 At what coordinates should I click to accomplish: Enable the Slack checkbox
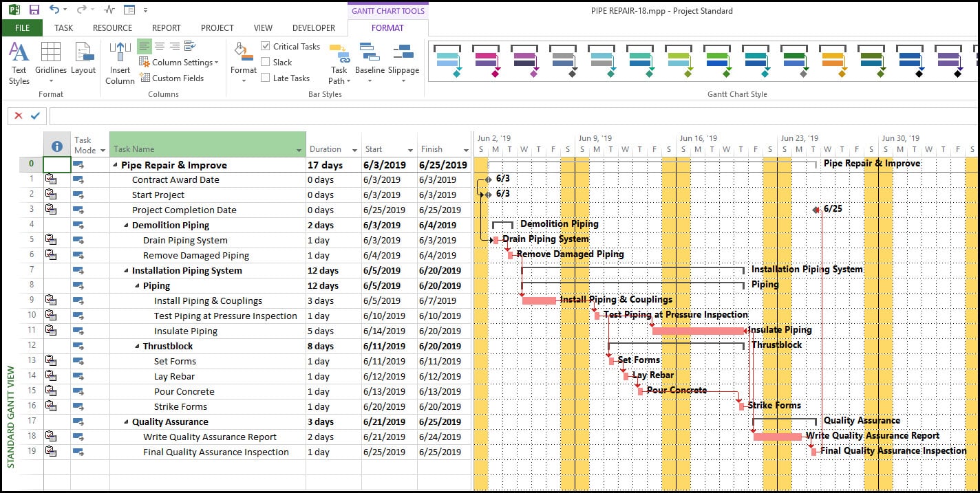click(x=266, y=62)
